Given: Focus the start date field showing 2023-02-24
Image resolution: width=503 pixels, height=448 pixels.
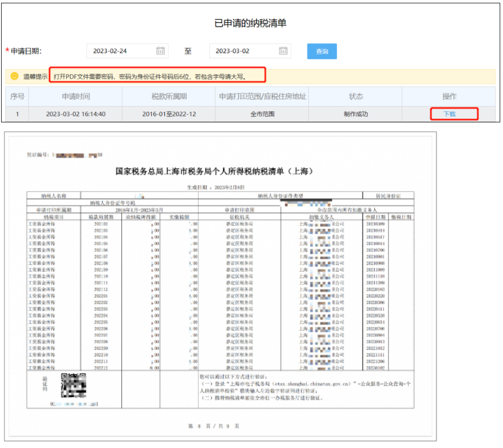Looking at the screenshot, I should [x=127, y=51].
